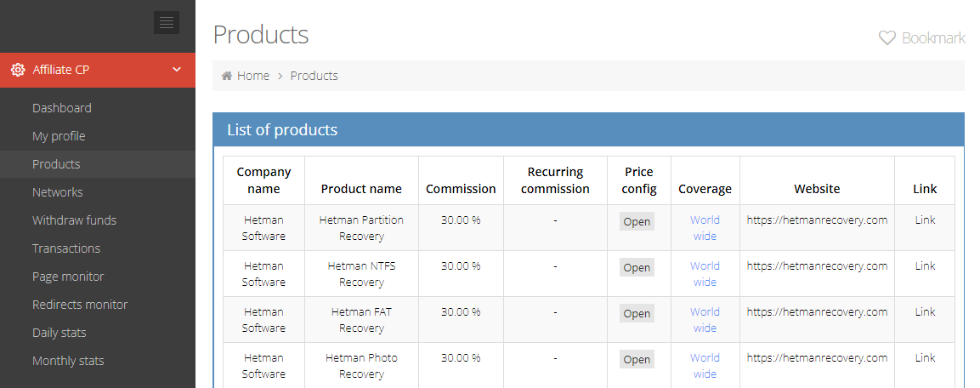Select Networks in sidebar menu

pyautogui.click(x=58, y=192)
